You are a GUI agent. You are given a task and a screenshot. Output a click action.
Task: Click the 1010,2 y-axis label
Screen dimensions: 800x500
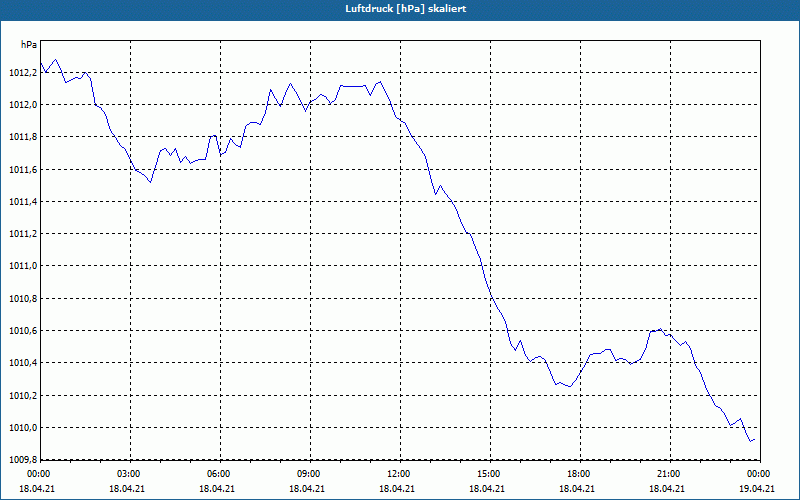(23, 396)
